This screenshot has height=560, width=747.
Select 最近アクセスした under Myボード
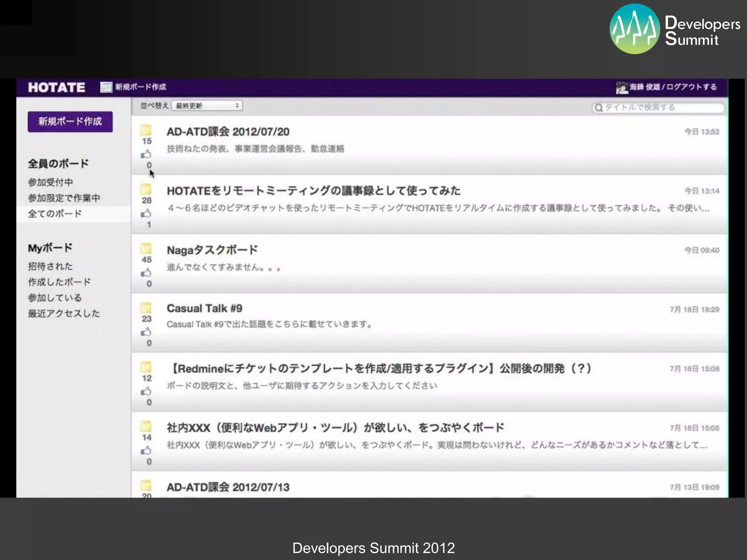click(64, 313)
